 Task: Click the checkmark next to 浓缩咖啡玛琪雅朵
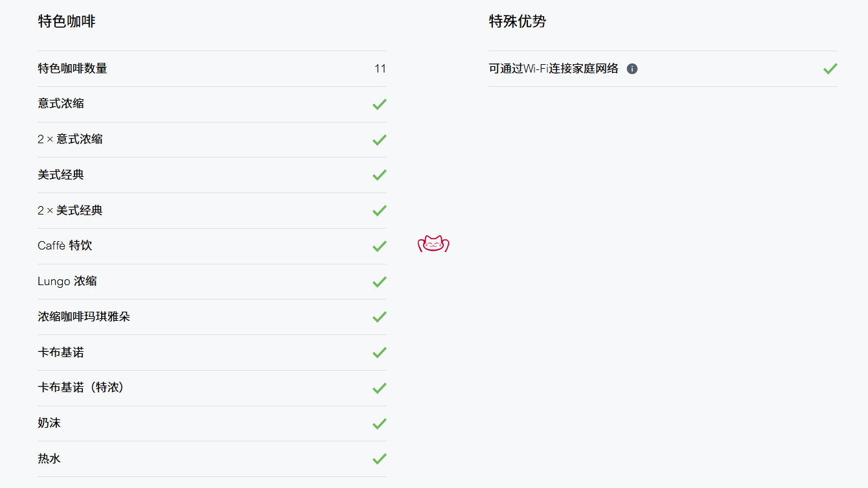pos(380,317)
